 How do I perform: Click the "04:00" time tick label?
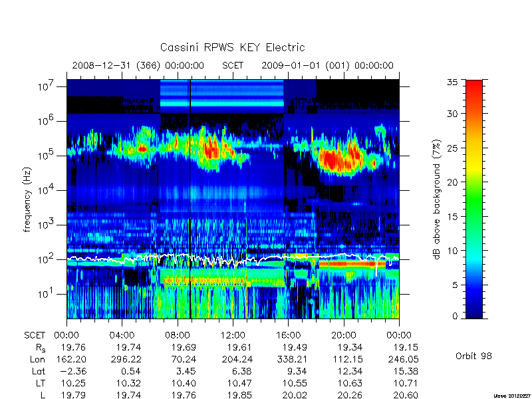pos(122,336)
